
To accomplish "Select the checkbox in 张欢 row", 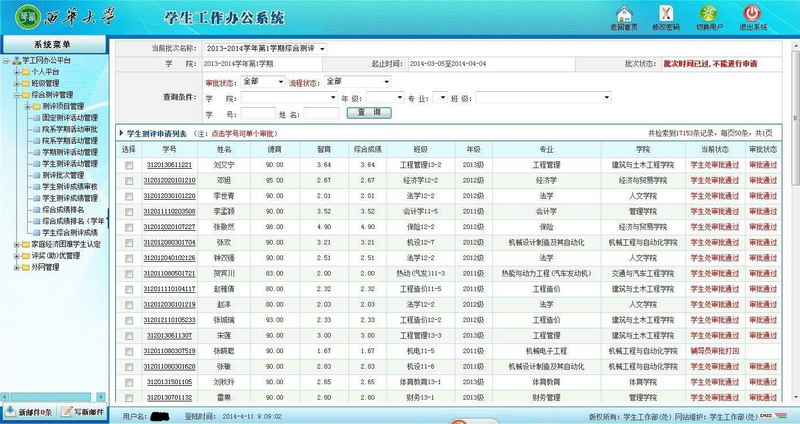I will tap(128, 242).
